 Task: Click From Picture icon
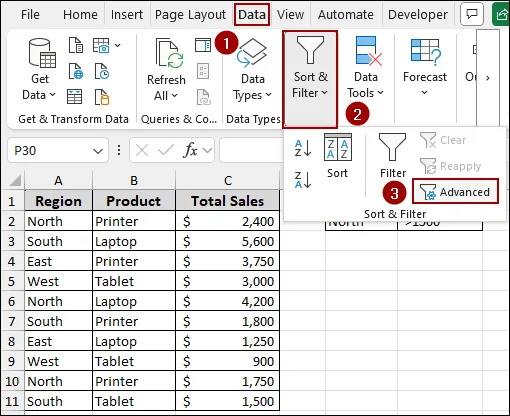point(101,45)
